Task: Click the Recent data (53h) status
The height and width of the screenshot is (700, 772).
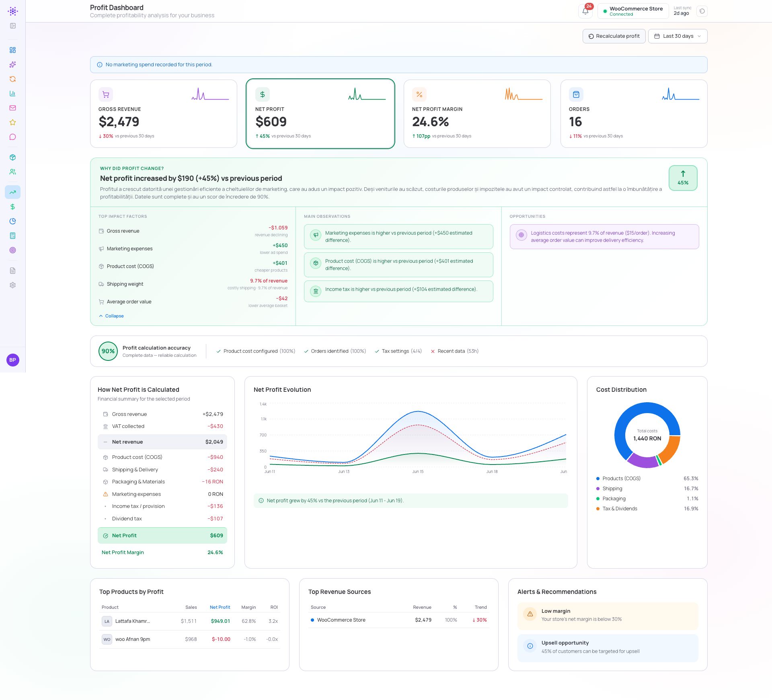Action: click(x=454, y=351)
